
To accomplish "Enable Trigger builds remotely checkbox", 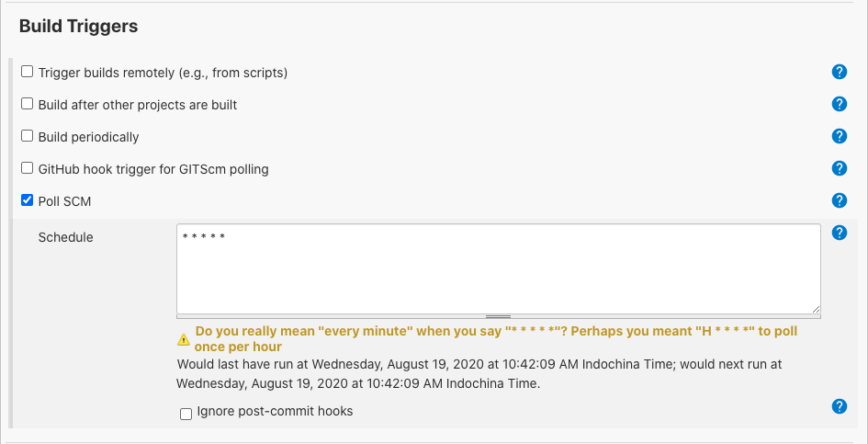I will 28,72.
